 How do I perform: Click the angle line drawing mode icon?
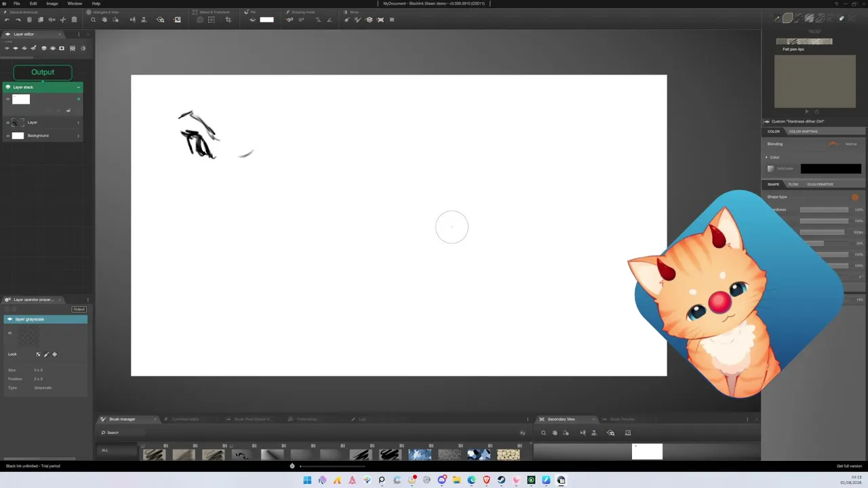click(330, 20)
